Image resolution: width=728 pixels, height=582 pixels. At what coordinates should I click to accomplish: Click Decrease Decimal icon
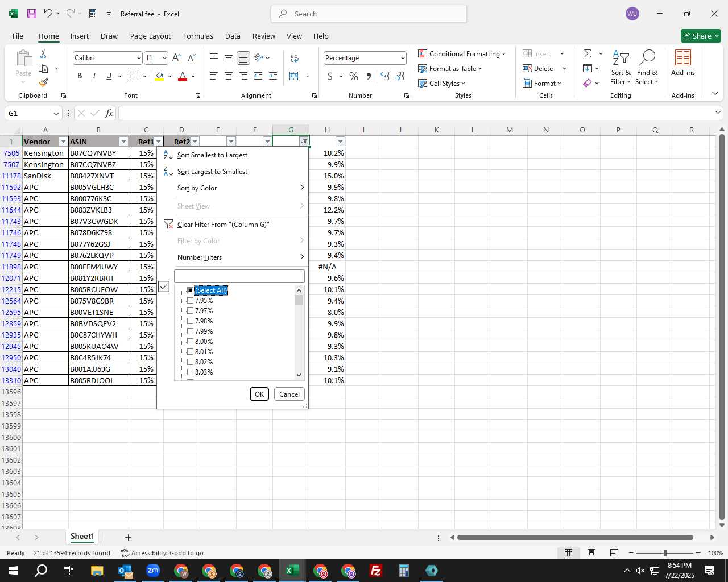tap(400, 76)
